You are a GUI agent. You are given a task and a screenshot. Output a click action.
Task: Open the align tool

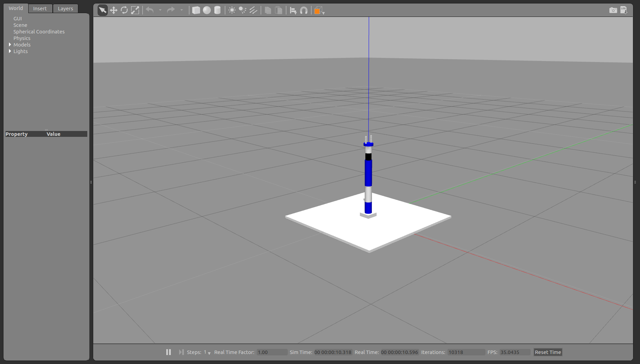pos(293,10)
